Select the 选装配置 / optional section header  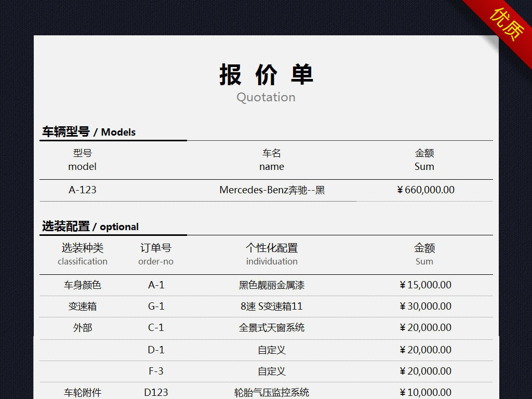coord(90,227)
